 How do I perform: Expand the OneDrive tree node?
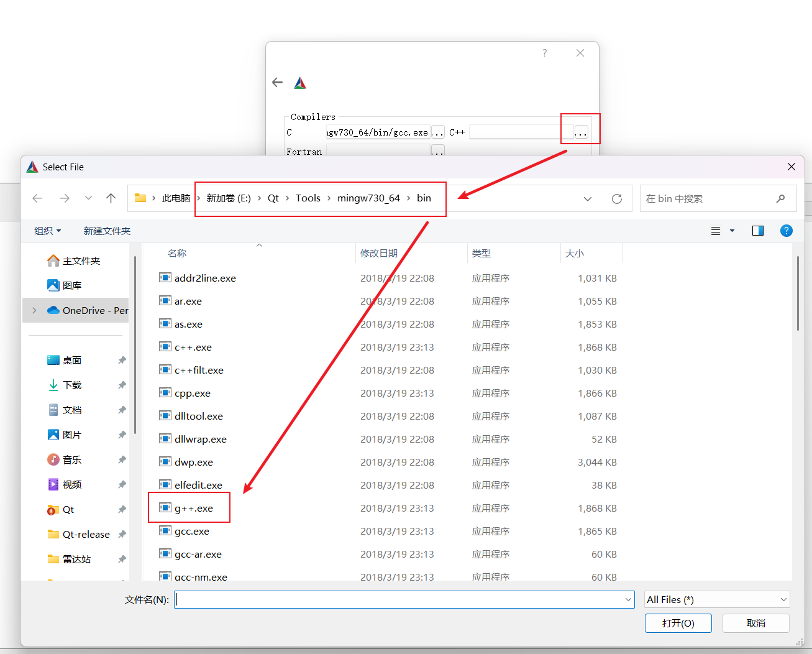pos(34,310)
